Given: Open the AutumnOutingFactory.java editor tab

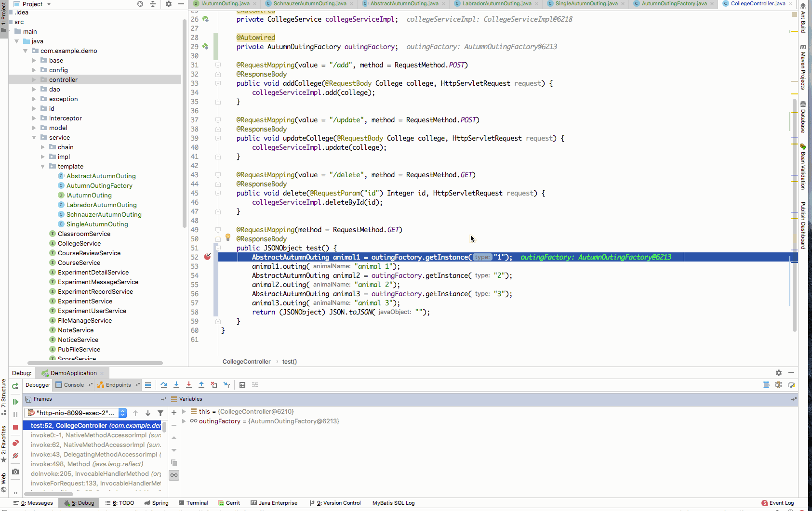Looking at the screenshot, I should click(674, 3).
